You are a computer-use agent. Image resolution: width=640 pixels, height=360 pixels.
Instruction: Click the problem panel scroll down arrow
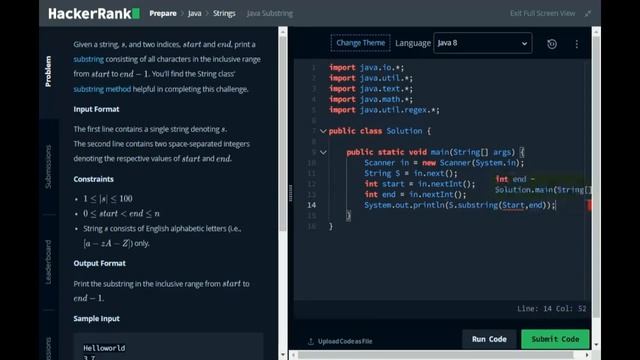(x=283, y=355)
